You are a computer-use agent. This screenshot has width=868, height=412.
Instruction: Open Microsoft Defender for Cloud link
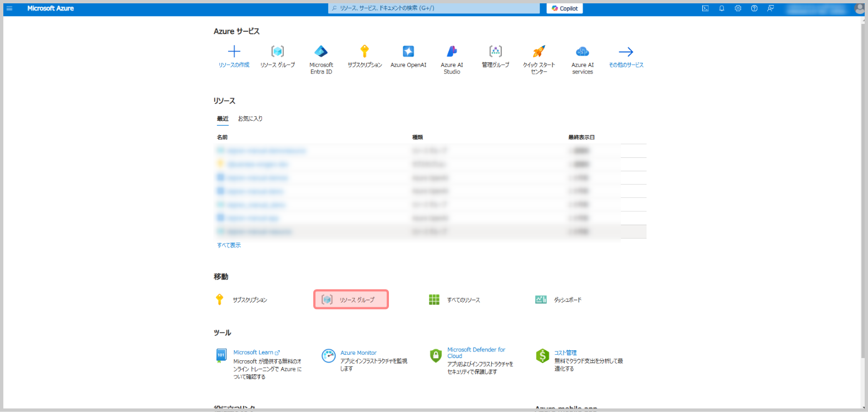pos(476,353)
